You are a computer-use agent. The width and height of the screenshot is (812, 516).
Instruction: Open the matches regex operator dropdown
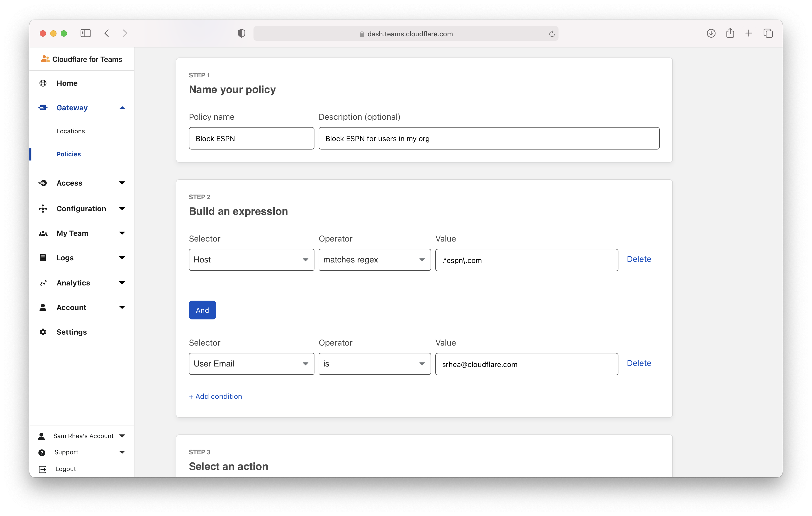pos(374,260)
